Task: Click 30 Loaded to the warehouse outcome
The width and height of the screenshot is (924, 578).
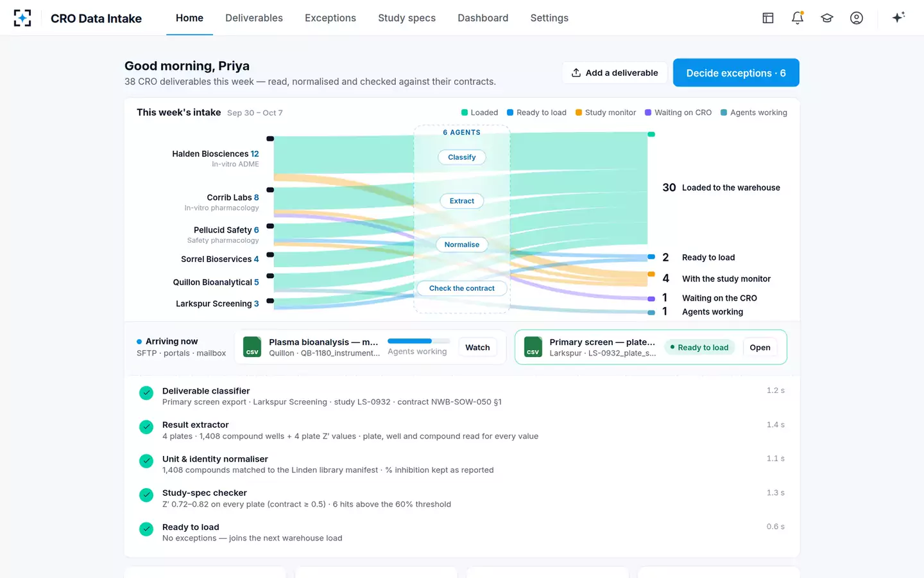Action: [721, 188]
